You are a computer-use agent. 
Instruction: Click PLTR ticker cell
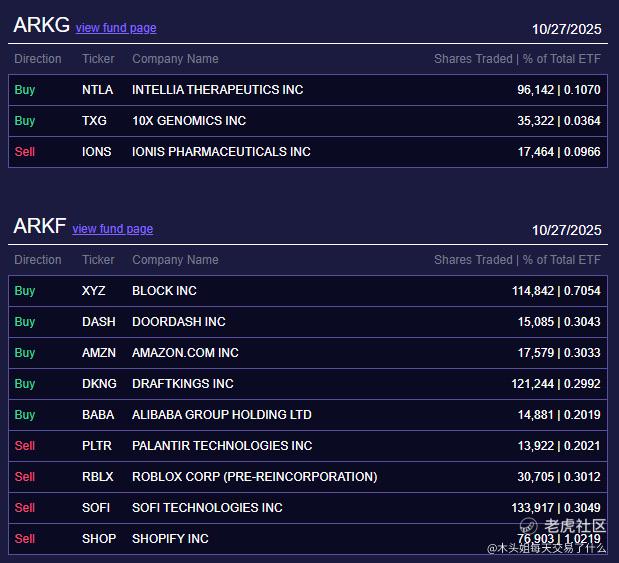click(97, 445)
